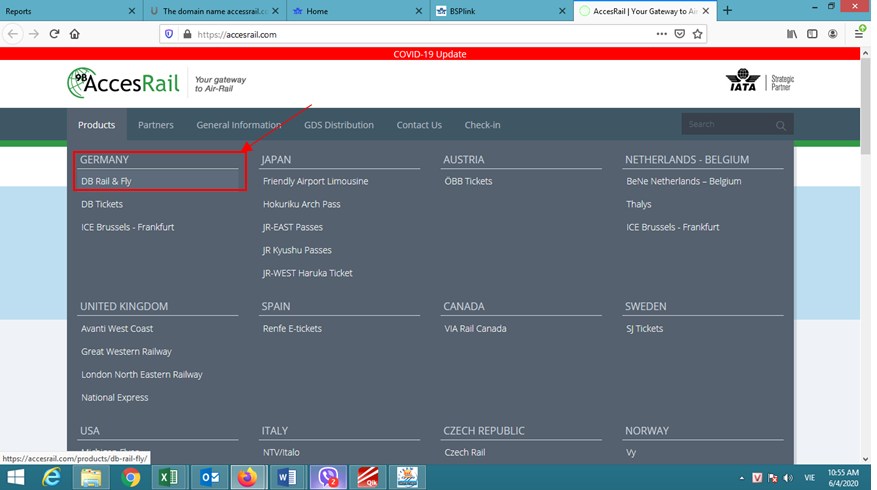The image size is (877, 490).
Task: Open Great Western Railway link
Action: coord(126,351)
